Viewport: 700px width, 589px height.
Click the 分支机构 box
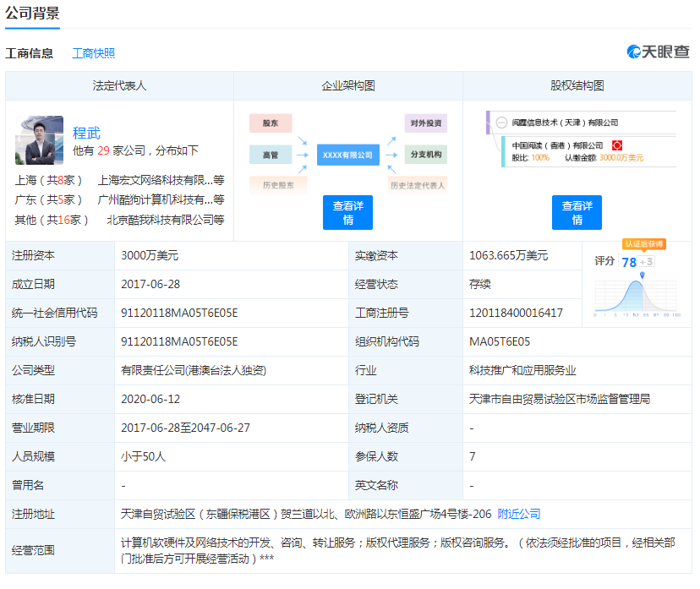[x=426, y=155]
